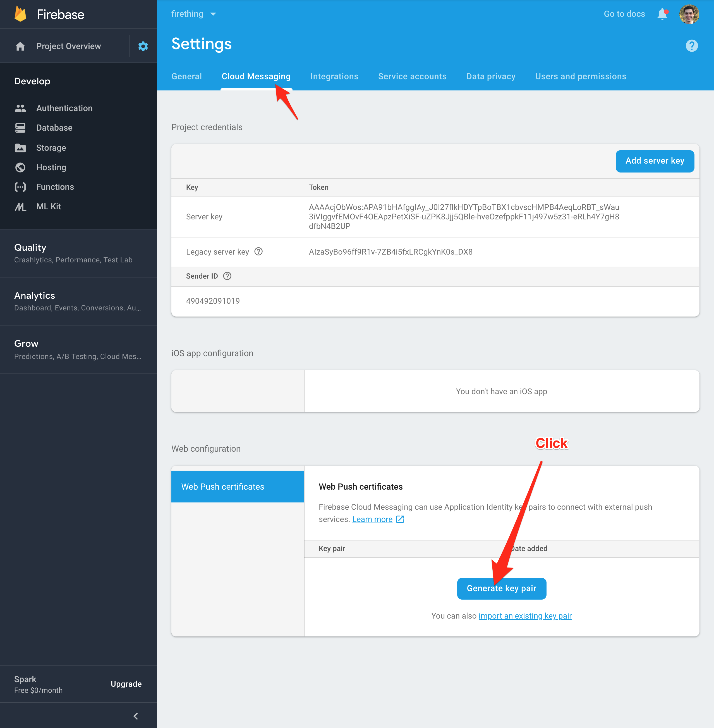Image resolution: width=714 pixels, height=728 pixels.
Task: Select ML Kit from the sidebar
Action: [48, 206]
